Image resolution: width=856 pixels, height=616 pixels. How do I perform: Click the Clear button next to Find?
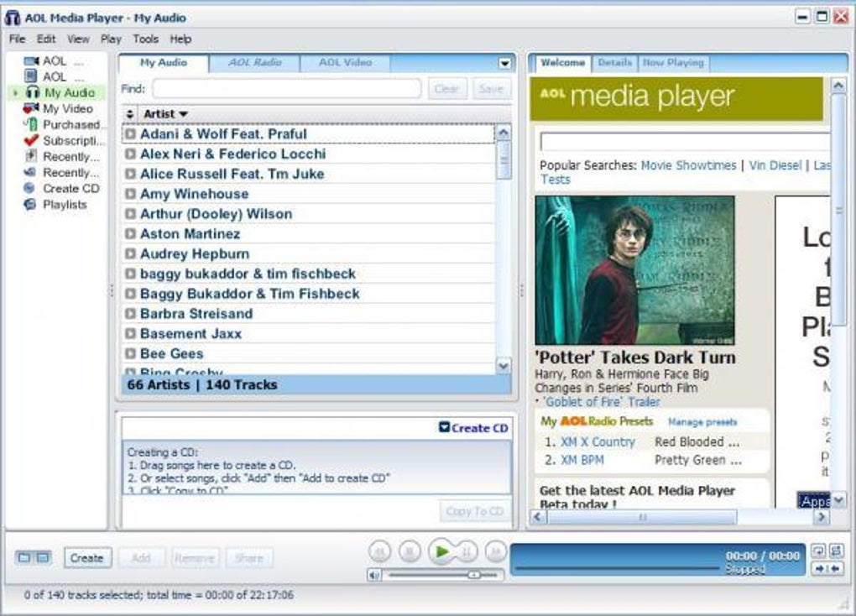tap(447, 88)
